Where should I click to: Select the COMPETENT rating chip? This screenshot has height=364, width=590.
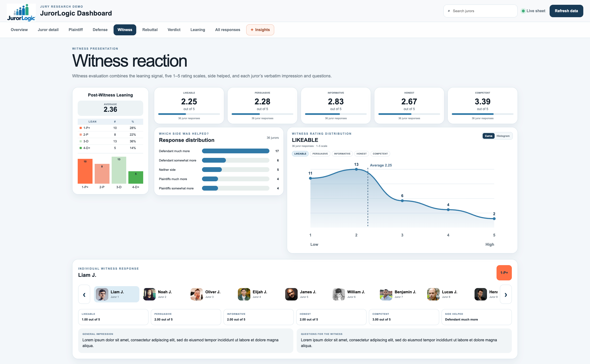(380, 154)
